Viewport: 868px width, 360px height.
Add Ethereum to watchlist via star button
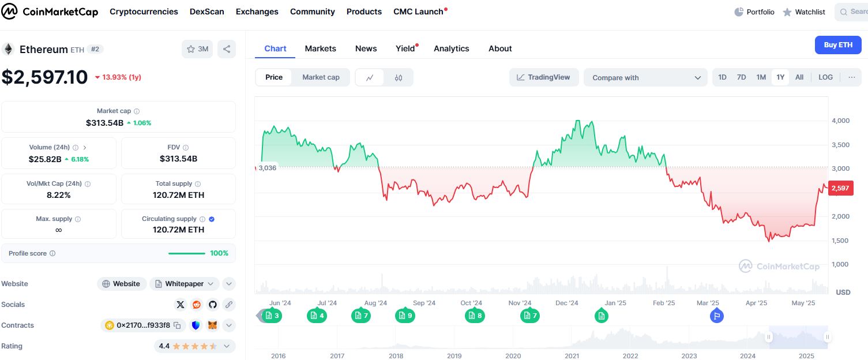[197, 49]
